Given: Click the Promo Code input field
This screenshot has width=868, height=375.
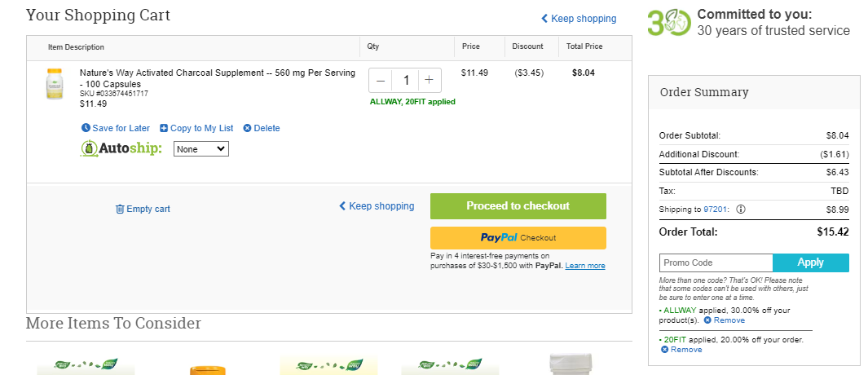Looking at the screenshot, I should coord(716,262).
